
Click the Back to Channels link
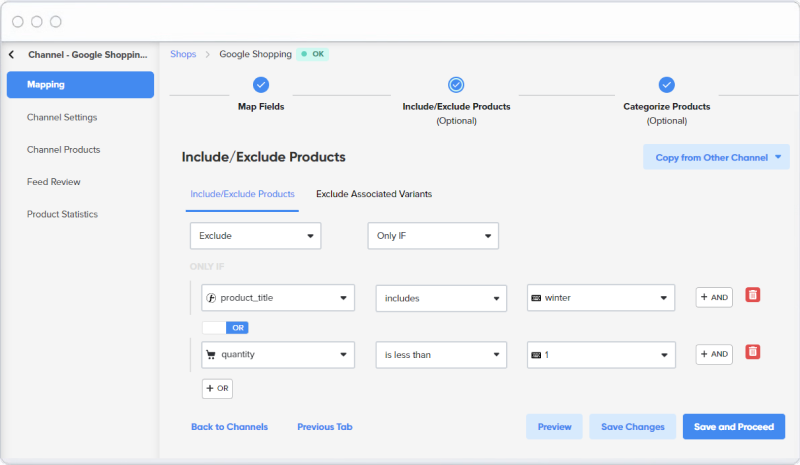[x=229, y=427]
